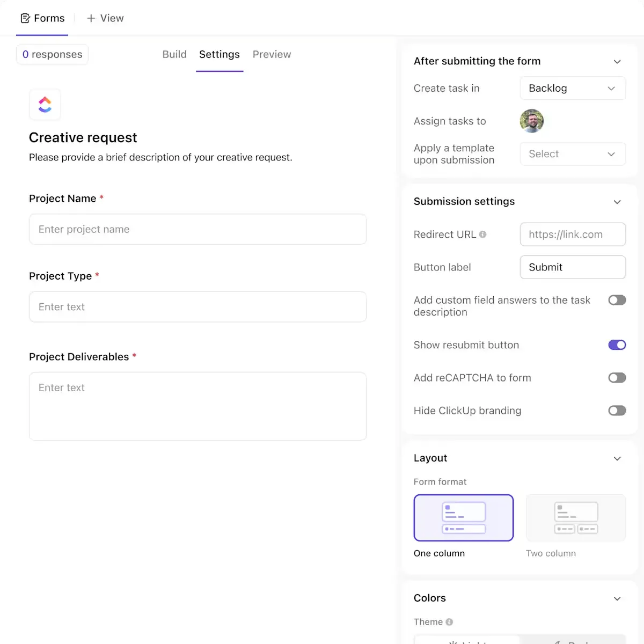
Task: Click the assignee avatar photo
Action: point(532,121)
